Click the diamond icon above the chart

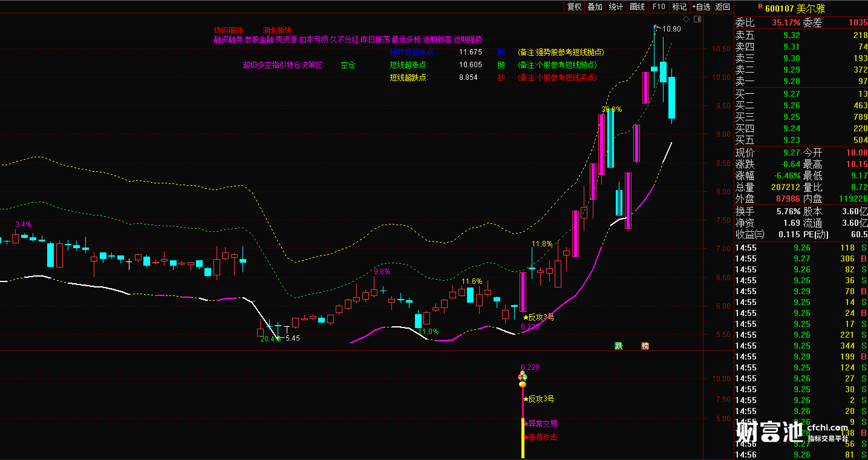pos(686,19)
